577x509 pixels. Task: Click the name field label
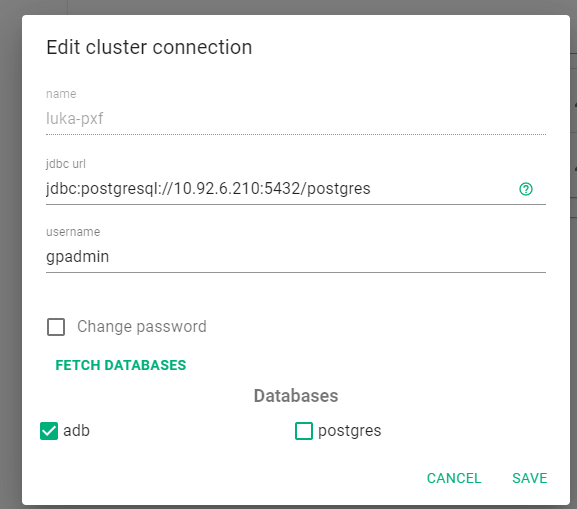pos(61,94)
